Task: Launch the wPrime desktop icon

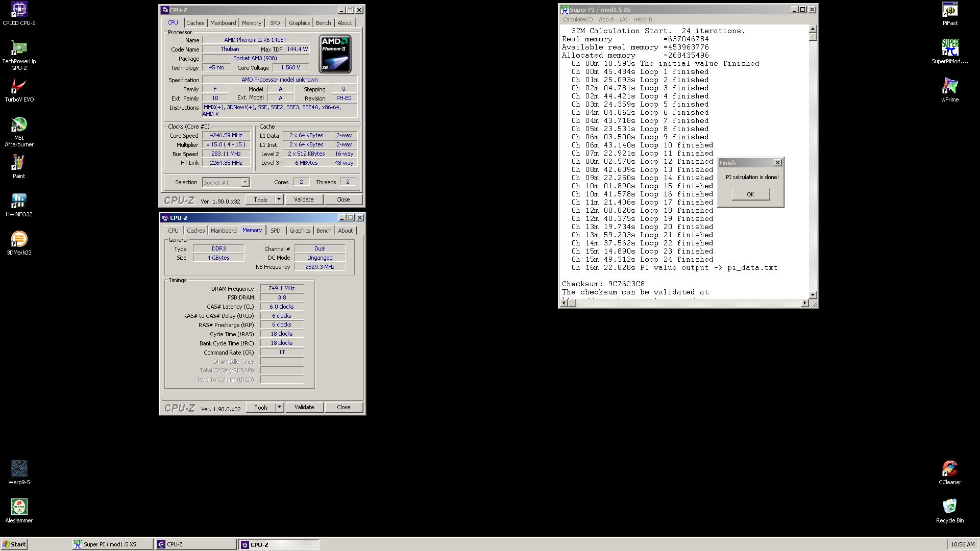Action: (950, 90)
